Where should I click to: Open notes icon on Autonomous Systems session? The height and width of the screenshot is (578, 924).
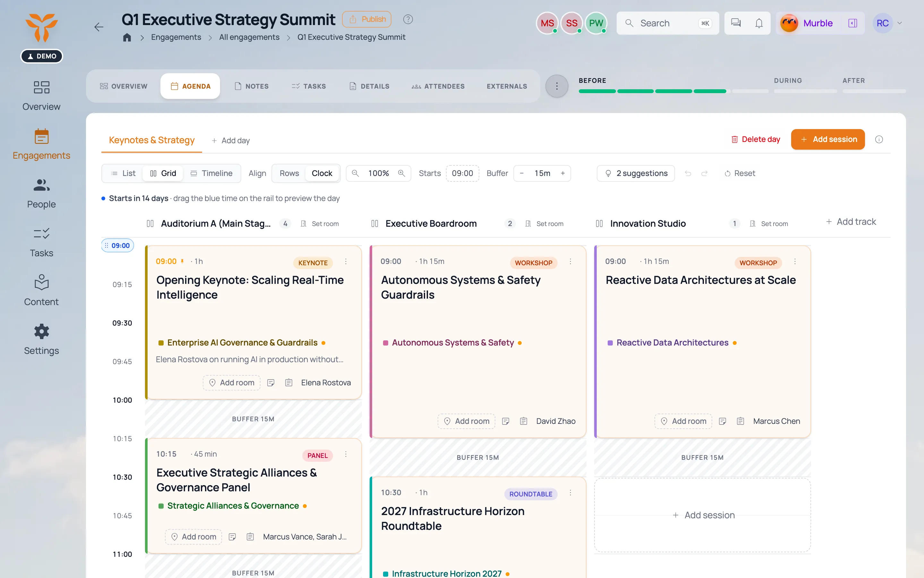coord(506,421)
